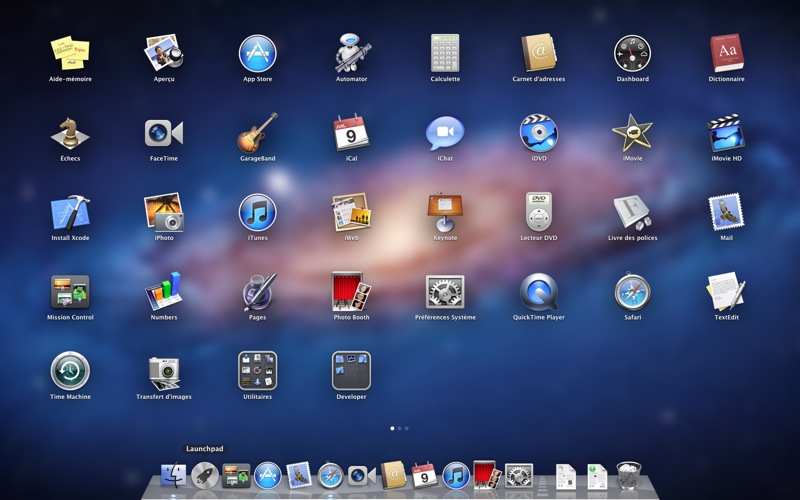Open the Dictionnaire app
The height and width of the screenshot is (500, 800).
click(727, 53)
